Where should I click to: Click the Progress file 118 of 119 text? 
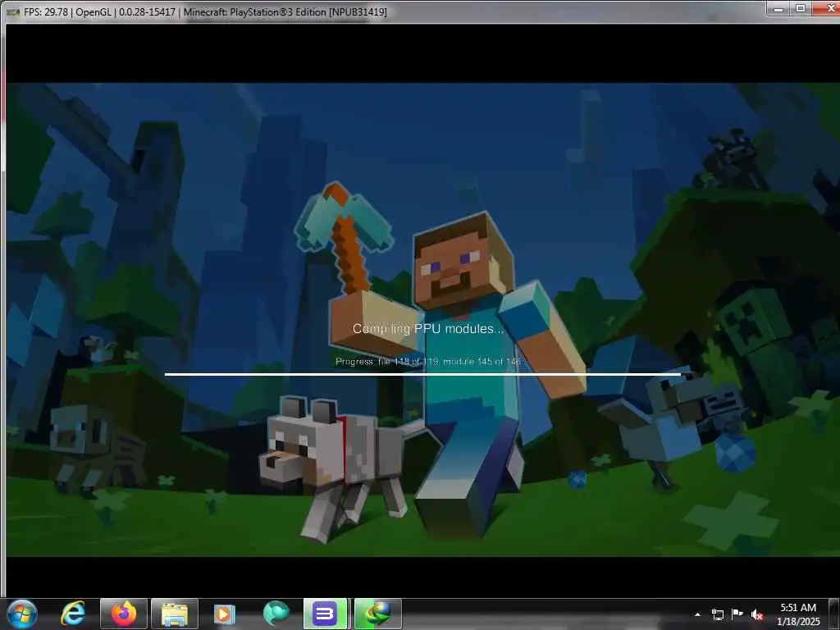428,362
